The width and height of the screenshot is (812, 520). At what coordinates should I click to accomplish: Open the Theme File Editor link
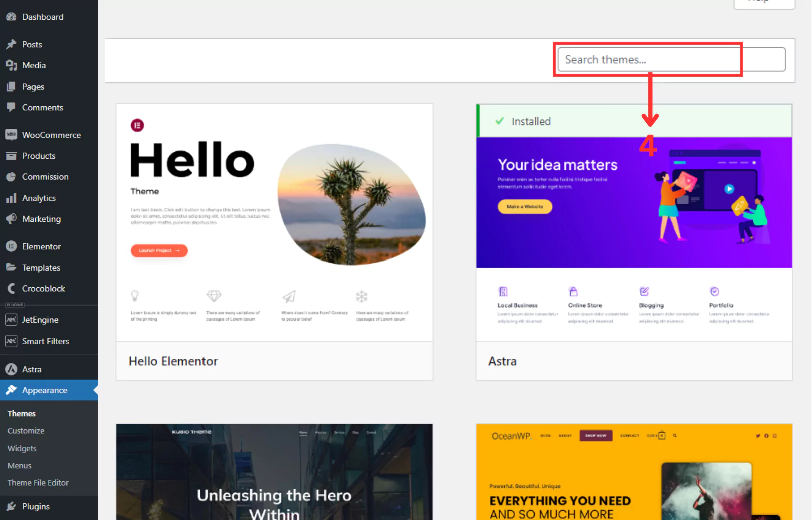tap(38, 483)
